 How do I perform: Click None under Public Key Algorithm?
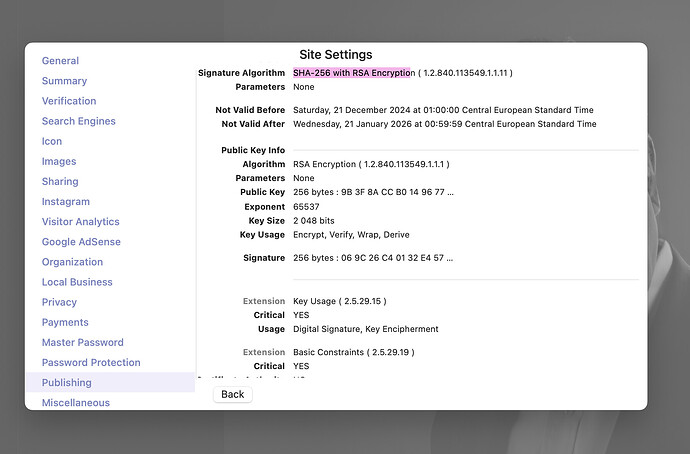(304, 178)
